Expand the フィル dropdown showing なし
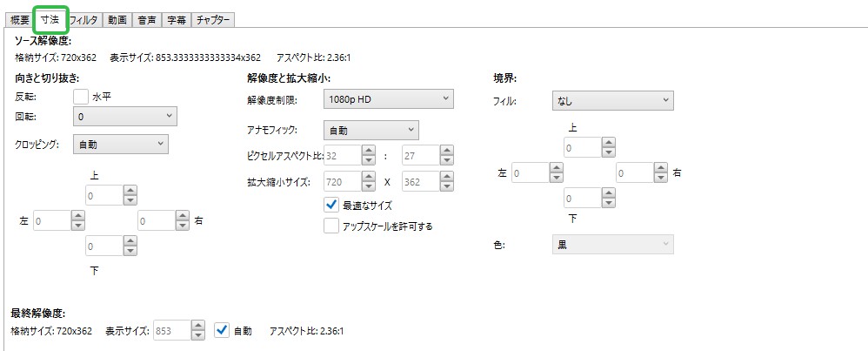This screenshot has width=868, height=351. coord(613,102)
